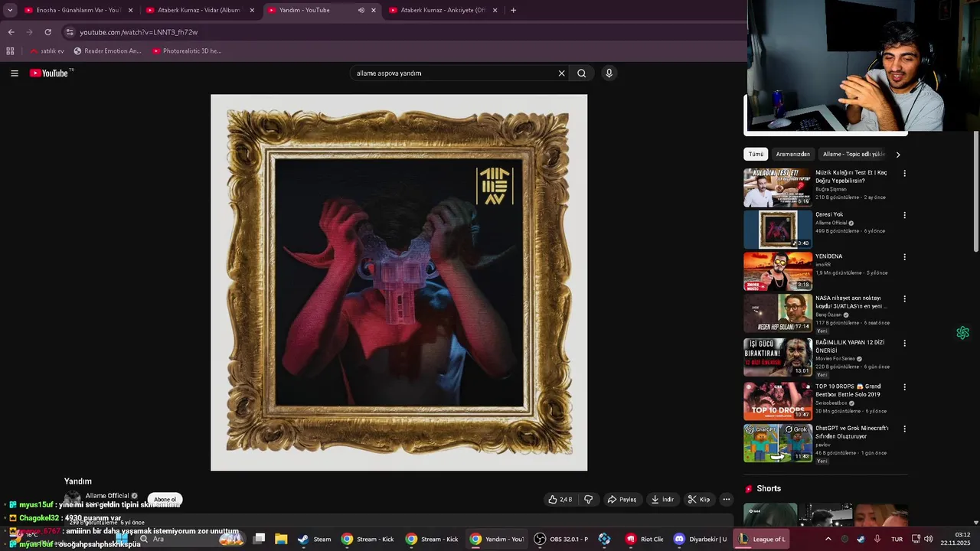Viewport: 980px width, 551px height.
Task: Click the Klip button
Action: [x=698, y=500]
